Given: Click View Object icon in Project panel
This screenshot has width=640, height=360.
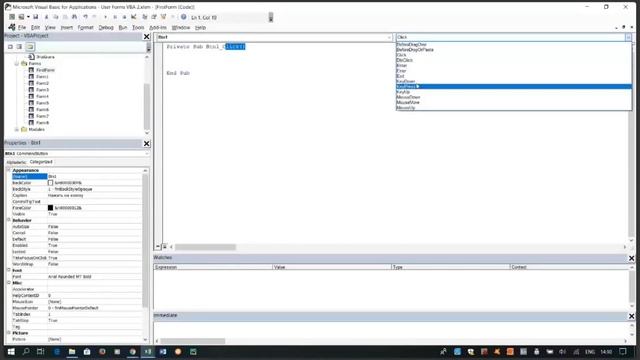Looking at the screenshot, I should pos(20,47).
